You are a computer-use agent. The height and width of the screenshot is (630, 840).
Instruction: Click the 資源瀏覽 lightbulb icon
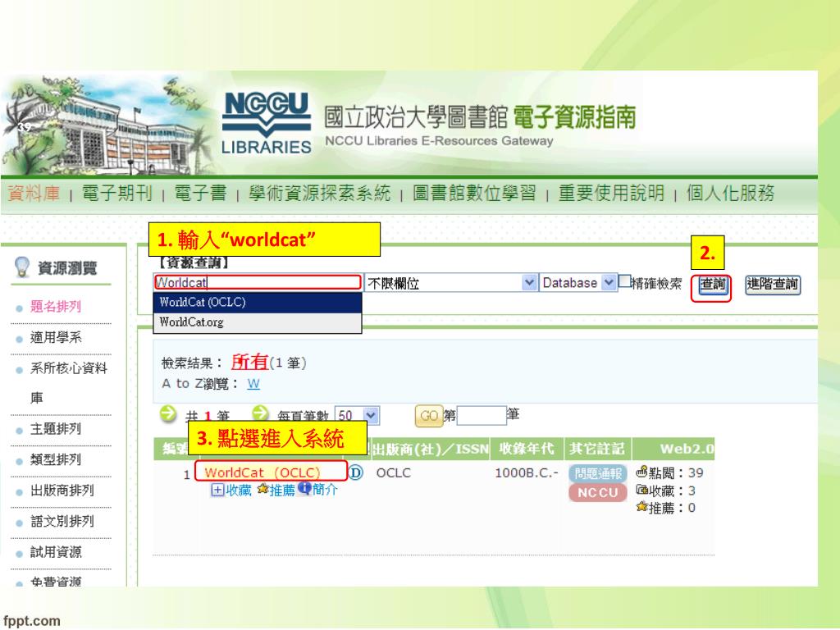click(22, 267)
